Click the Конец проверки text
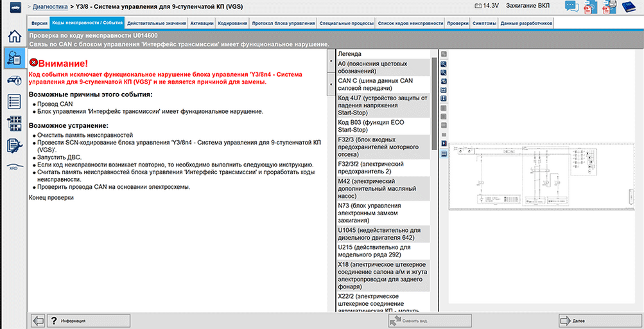644x329 pixels. coord(51,198)
